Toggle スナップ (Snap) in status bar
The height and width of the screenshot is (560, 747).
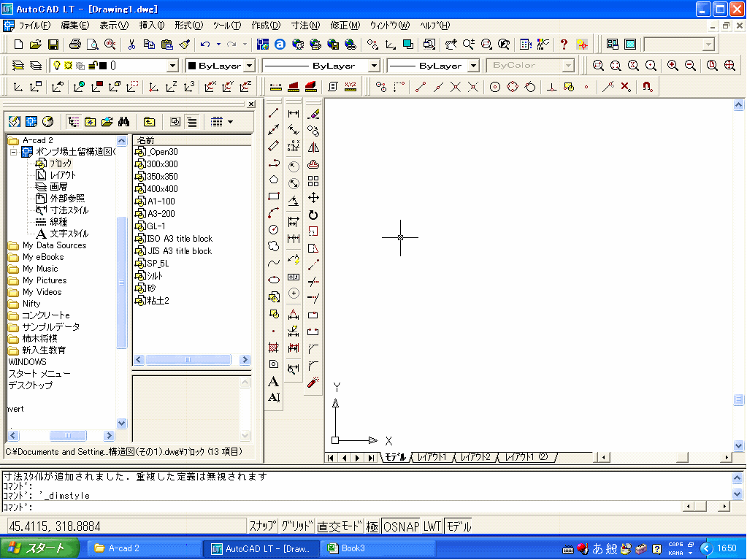(263, 526)
